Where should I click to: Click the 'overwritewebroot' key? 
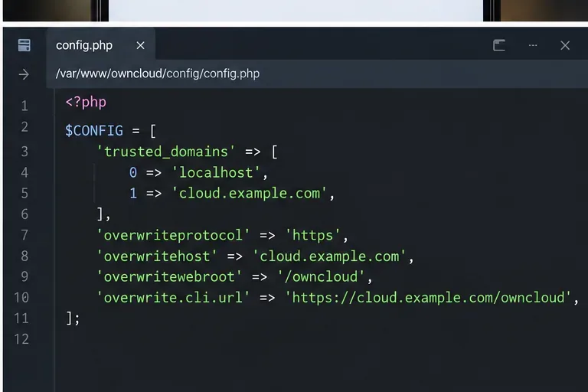(x=169, y=277)
